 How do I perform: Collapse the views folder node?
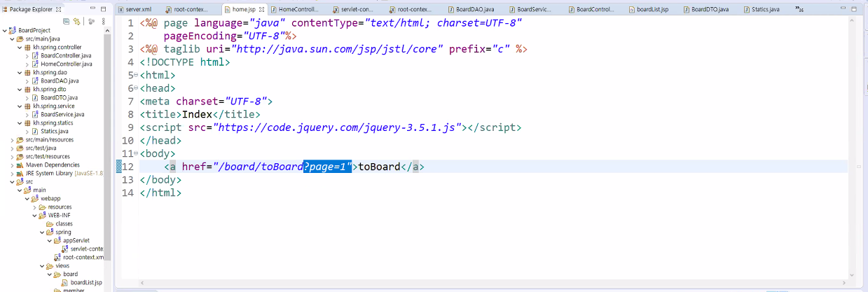click(42, 265)
